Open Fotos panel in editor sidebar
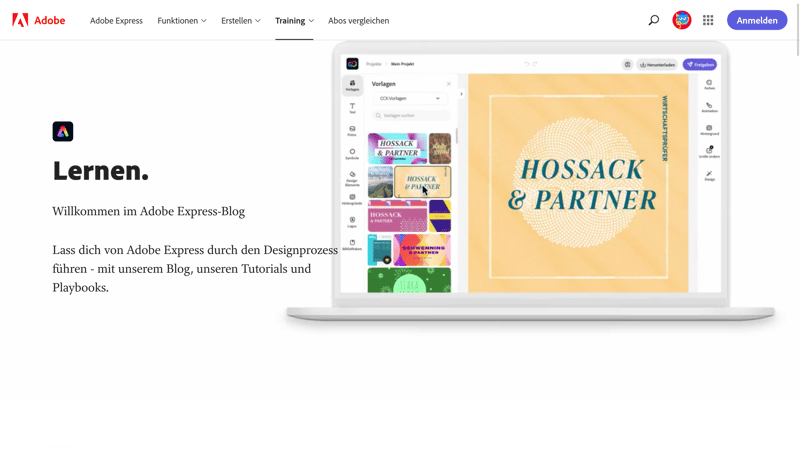 pos(352,131)
